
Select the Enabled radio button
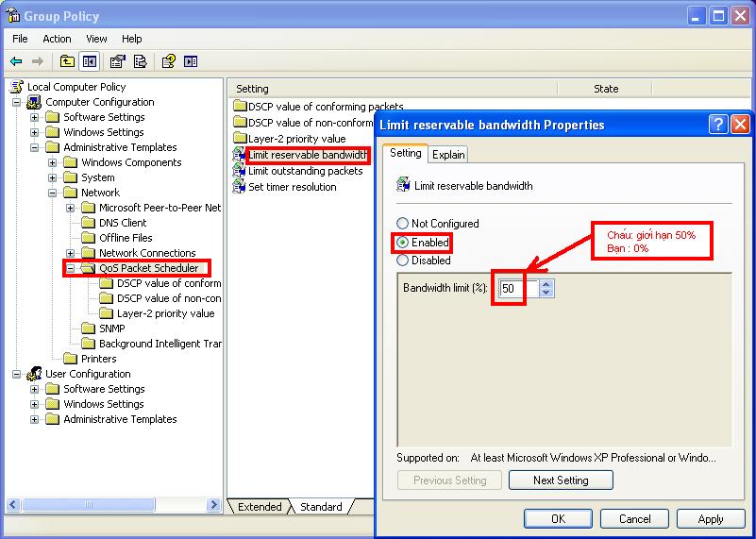(x=402, y=242)
